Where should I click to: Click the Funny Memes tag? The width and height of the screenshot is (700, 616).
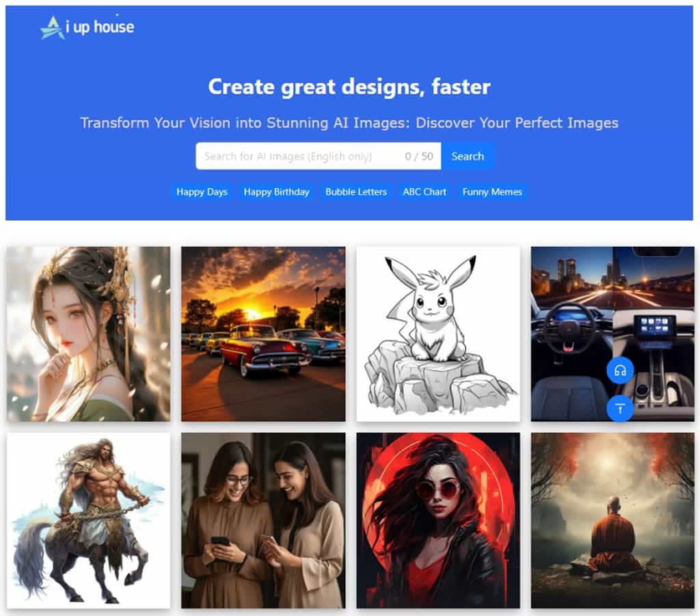[492, 192]
